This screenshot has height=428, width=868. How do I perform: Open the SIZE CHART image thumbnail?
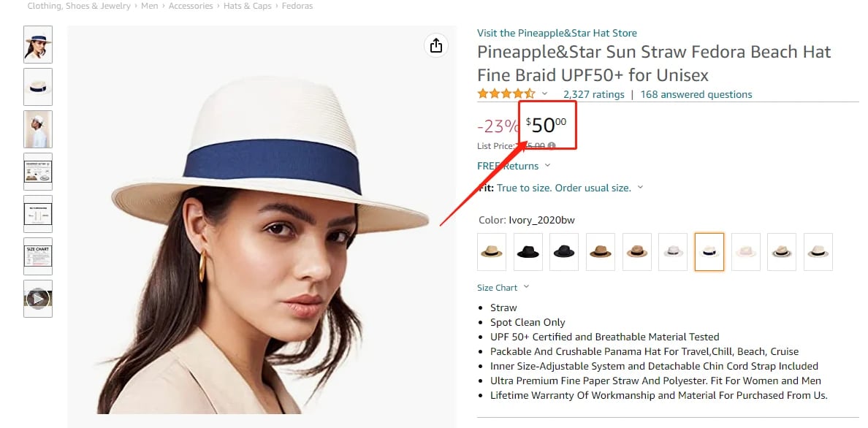coord(38,256)
